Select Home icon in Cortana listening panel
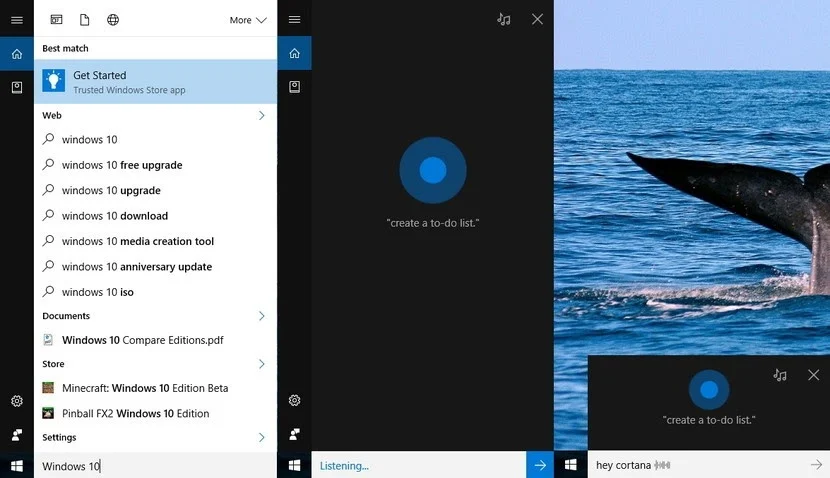 point(294,53)
